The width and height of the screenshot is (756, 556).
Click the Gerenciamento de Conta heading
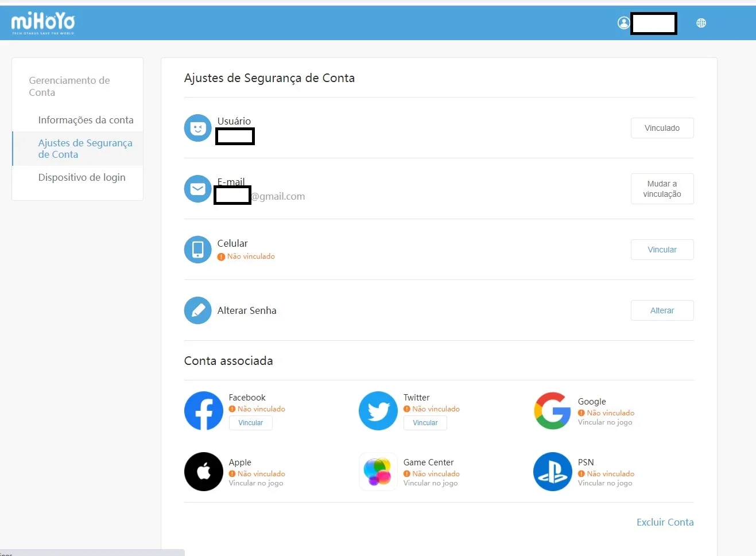(x=69, y=86)
